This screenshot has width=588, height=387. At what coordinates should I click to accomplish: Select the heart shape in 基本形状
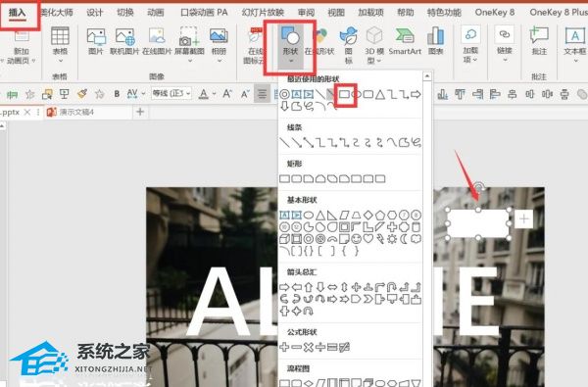pos(368,239)
